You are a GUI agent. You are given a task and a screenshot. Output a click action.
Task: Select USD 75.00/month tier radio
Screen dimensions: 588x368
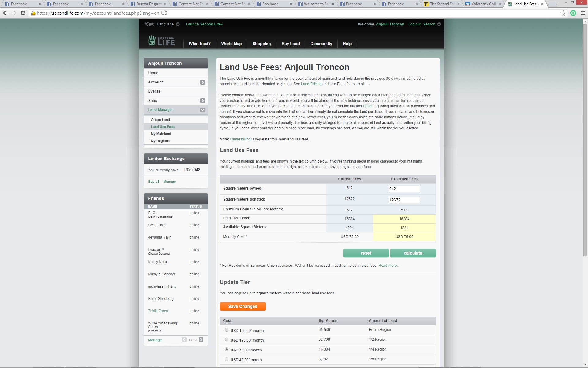coord(227,349)
